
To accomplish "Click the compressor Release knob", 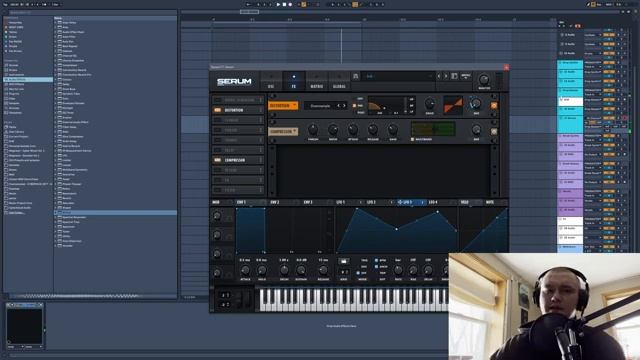I will [373, 130].
